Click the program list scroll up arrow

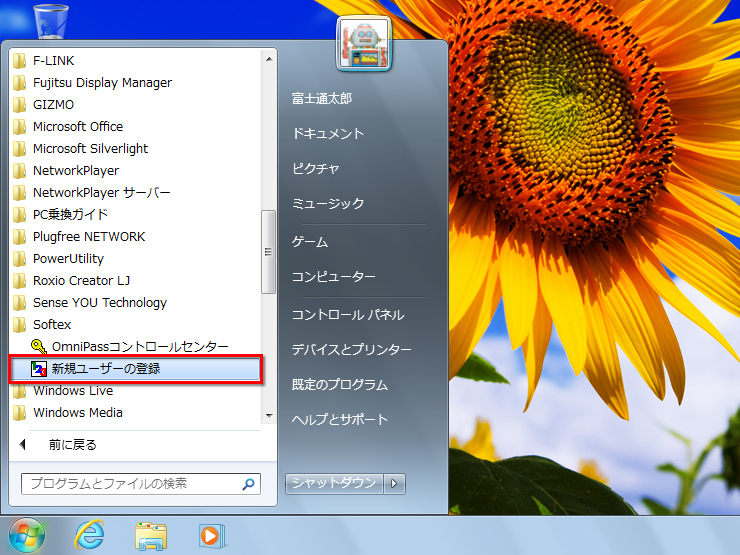tap(269, 59)
